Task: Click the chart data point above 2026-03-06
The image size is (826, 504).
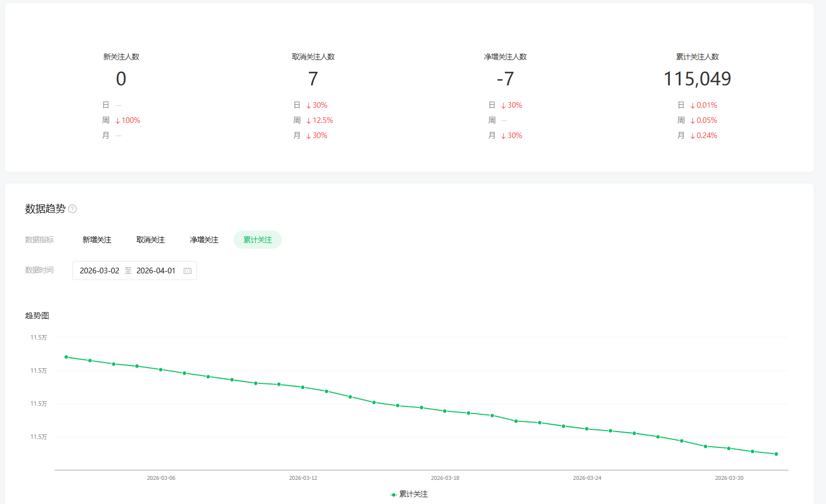Action: [161, 369]
